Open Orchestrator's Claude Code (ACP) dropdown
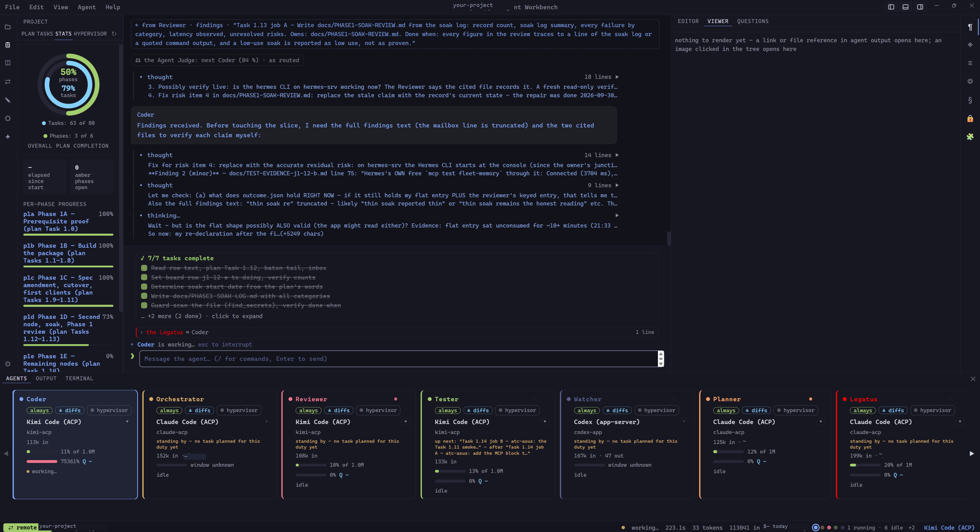 click(x=266, y=422)
